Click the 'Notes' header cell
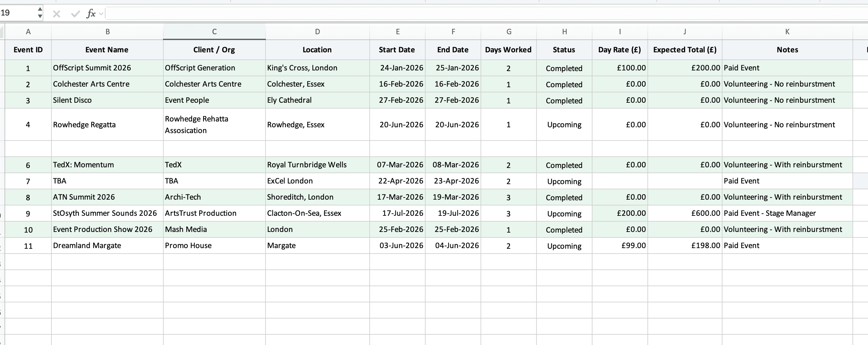 (787, 50)
